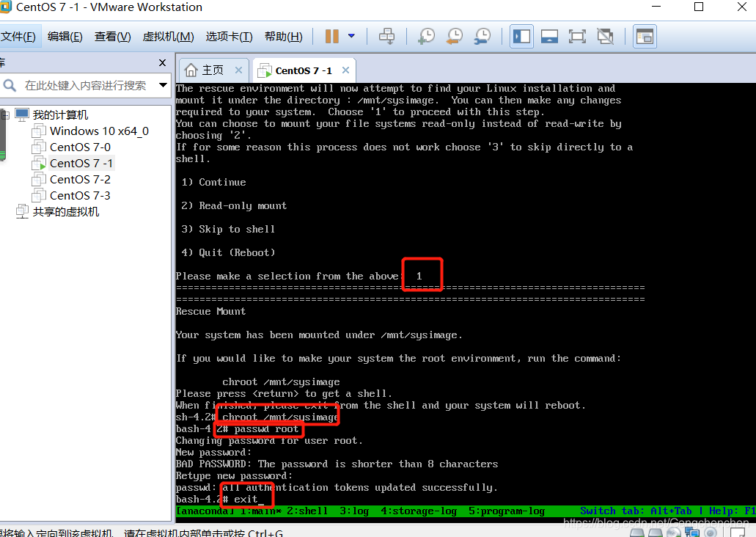The image size is (756, 537).
Task: Click the 4:storage-log entry in tmux bar
Action: coord(419,511)
